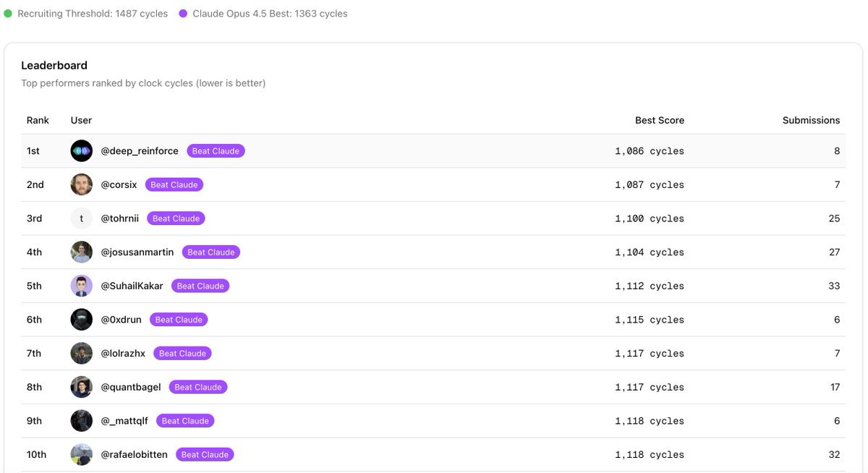Select Beat Claude badge beside @SuhailKakar
Image resolution: width=868 pixels, height=473 pixels.
click(200, 286)
